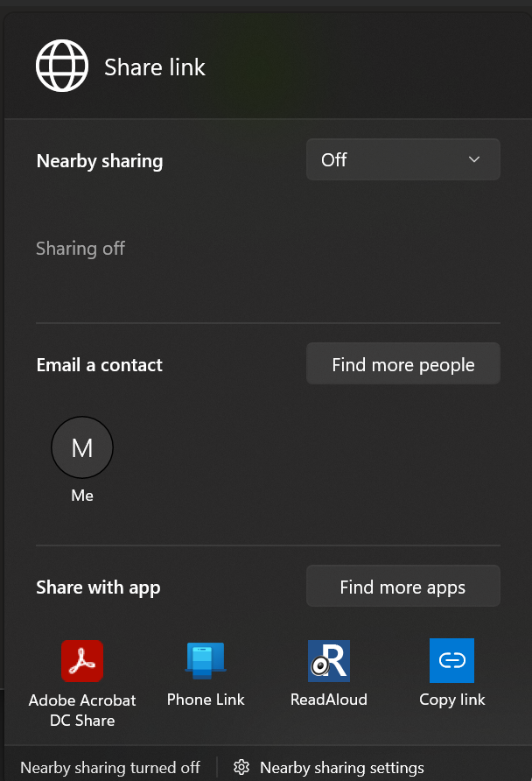Share via Adobe Acrobat DC Share
Image resolution: width=532 pixels, height=781 pixels.
82,674
